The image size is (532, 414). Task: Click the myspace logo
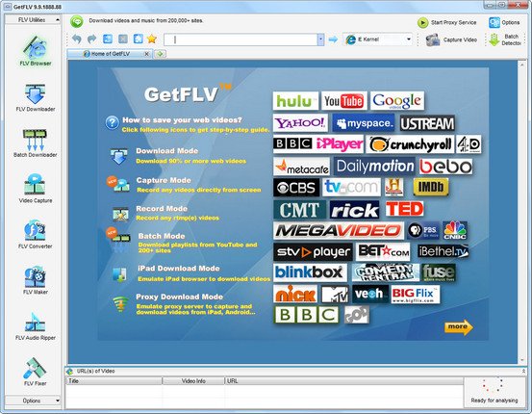point(364,122)
